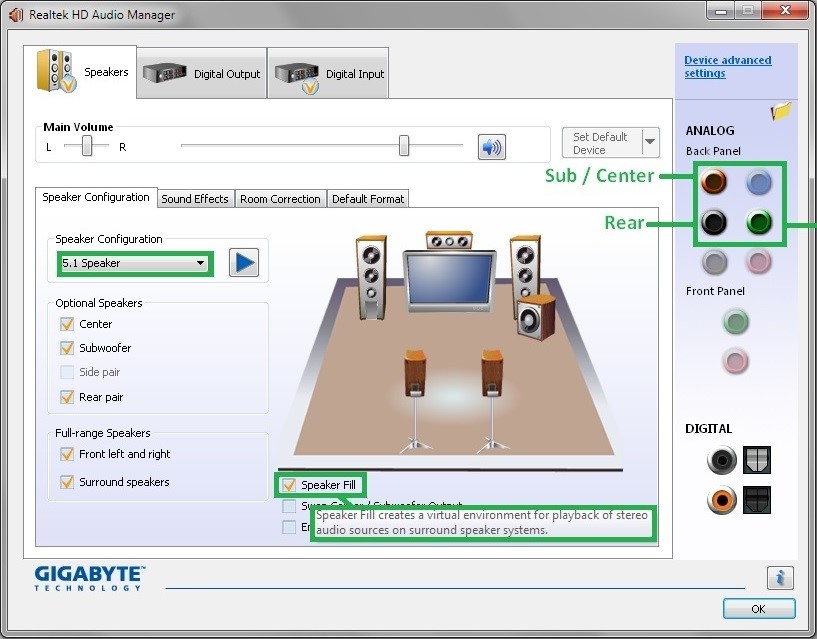
Task: Click the orange Sub/Center back panel jack
Action: click(713, 181)
